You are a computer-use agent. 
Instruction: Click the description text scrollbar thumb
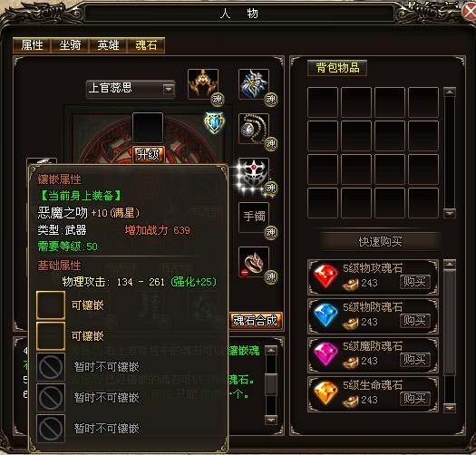(271, 384)
